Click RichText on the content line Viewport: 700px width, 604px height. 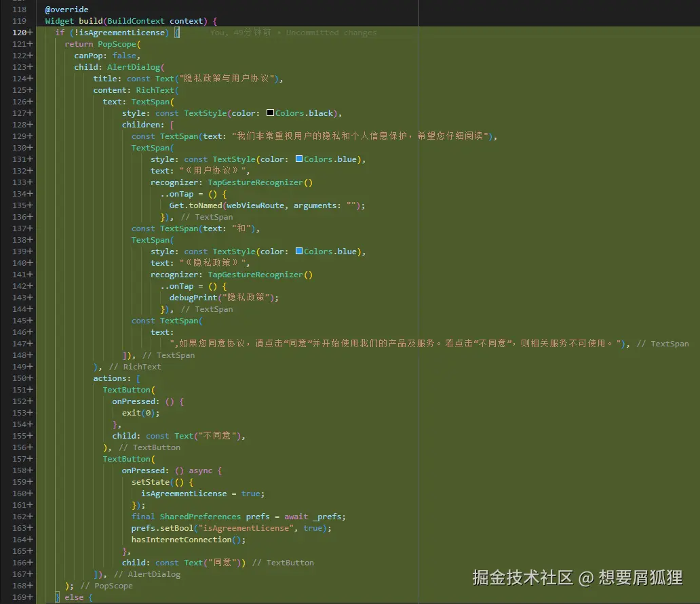[x=155, y=90]
